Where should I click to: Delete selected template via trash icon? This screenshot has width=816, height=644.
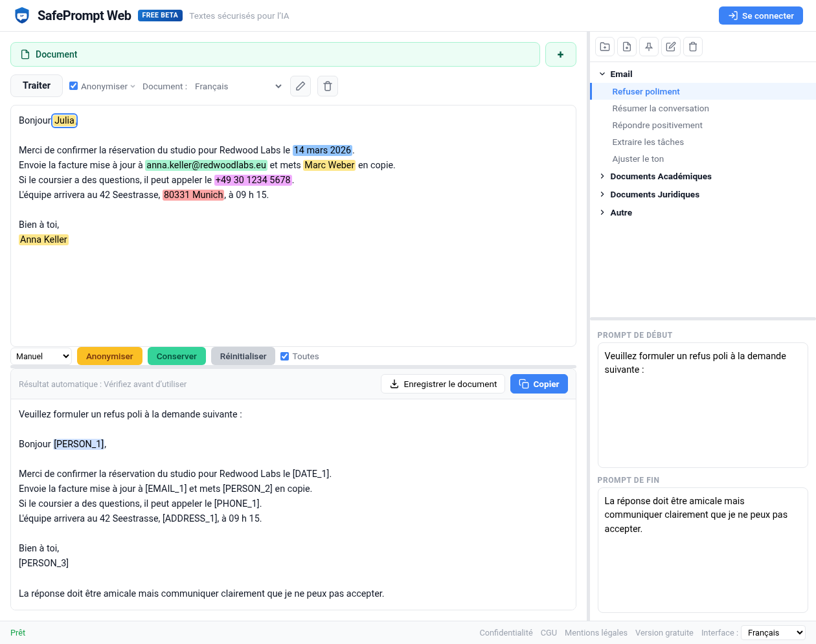692,46
